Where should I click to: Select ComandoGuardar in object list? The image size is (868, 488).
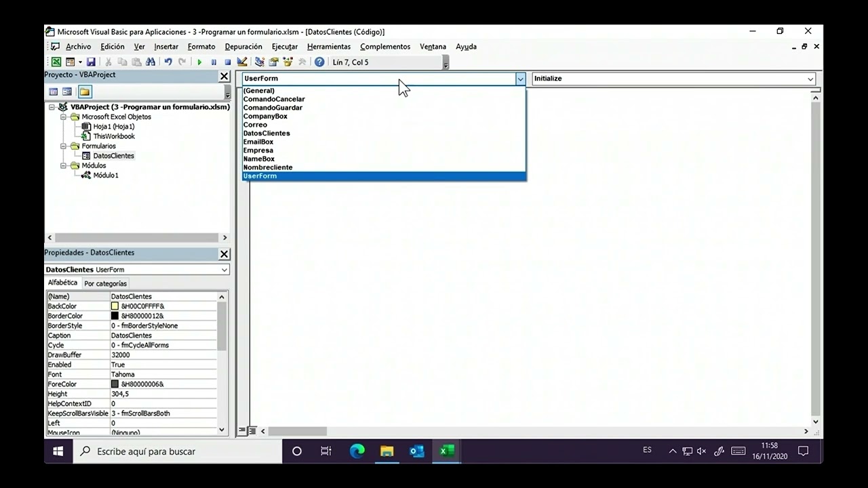pos(384,108)
